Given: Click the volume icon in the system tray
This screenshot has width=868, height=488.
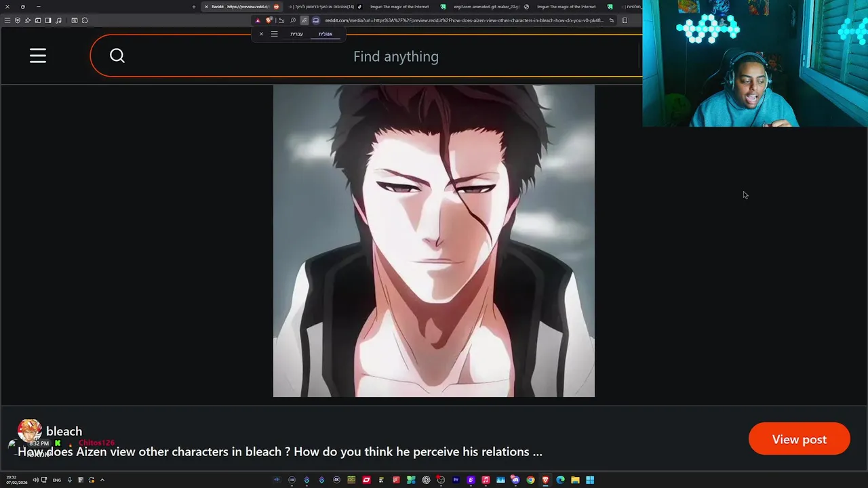Looking at the screenshot, I should (x=36, y=480).
